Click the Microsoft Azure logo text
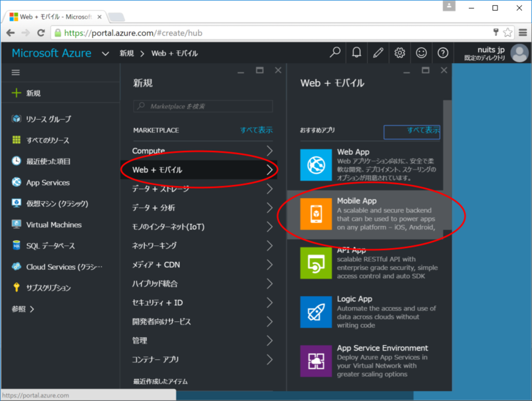 point(52,53)
